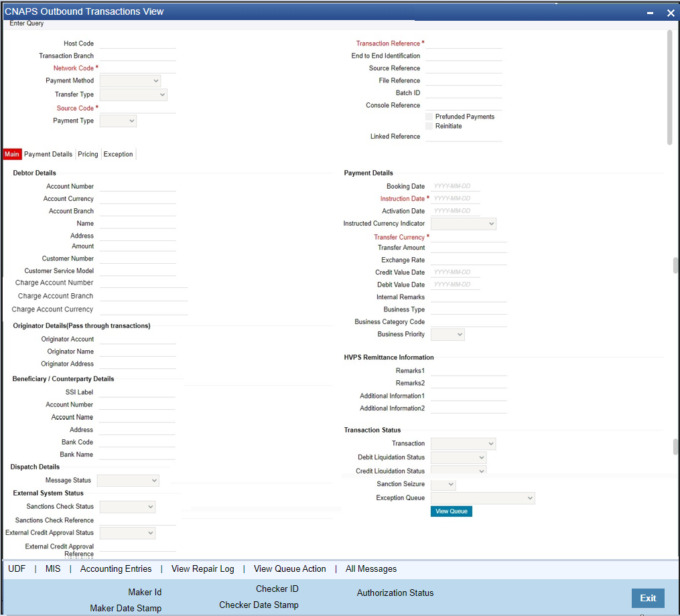Click the Source Code field

point(137,108)
